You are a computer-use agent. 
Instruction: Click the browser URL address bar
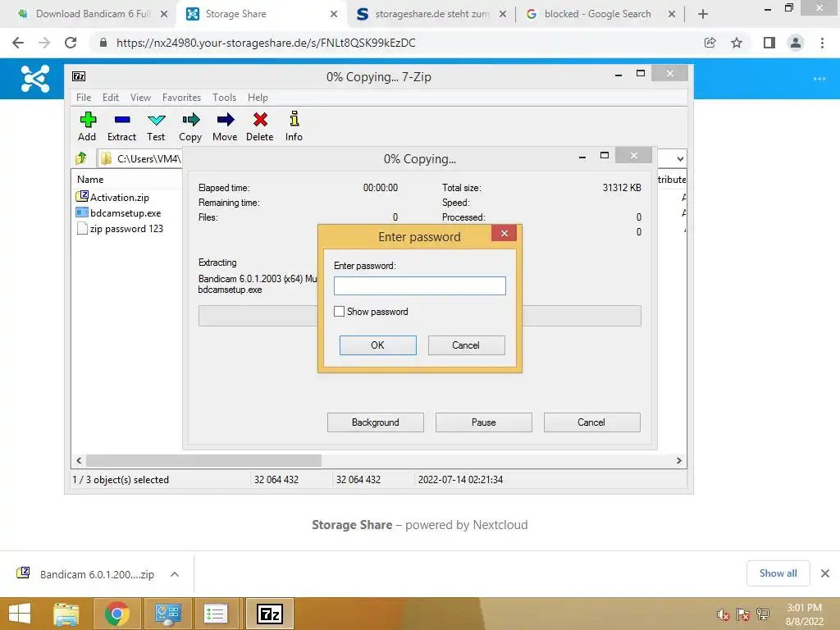click(x=396, y=43)
